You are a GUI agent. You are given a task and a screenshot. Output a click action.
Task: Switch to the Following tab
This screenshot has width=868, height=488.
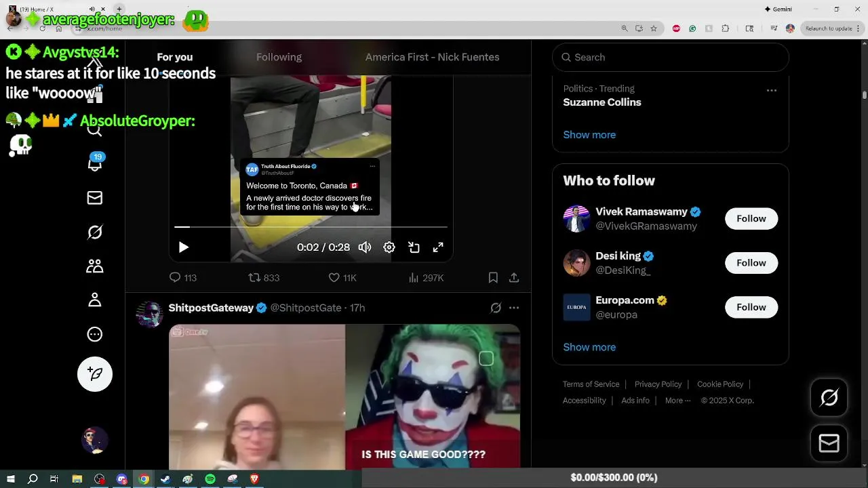pyautogui.click(x=279, y=57)
